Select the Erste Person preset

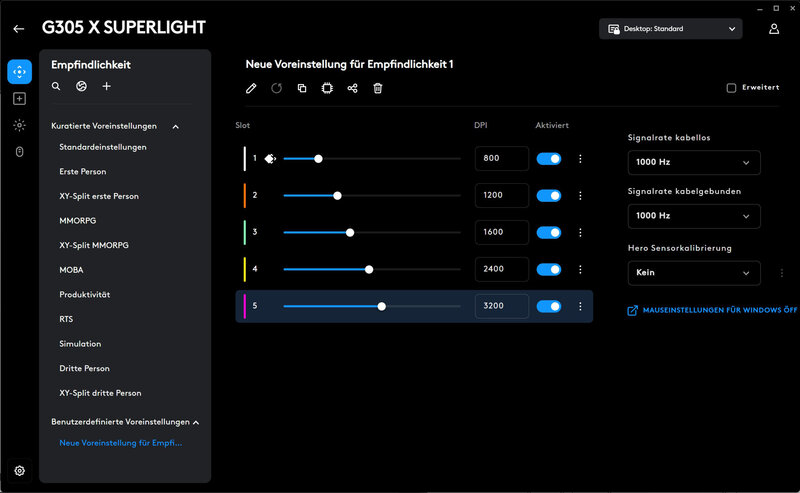(x=83, y=171)
